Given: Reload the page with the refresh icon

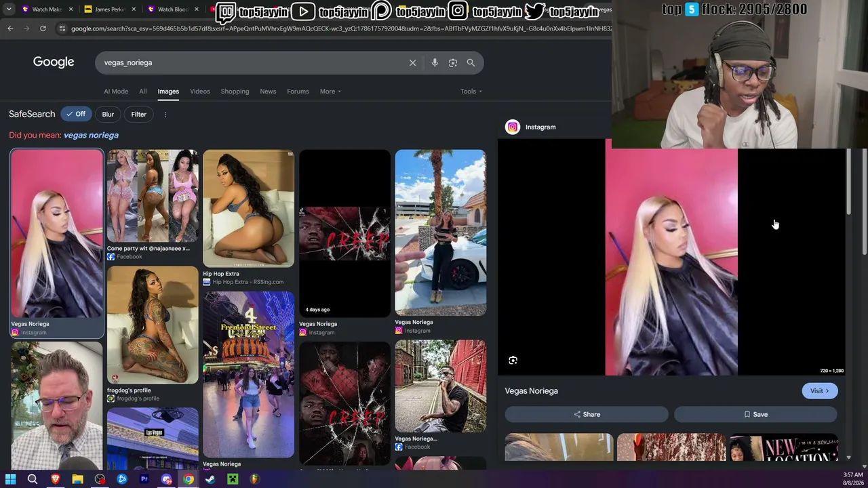Looking at the screenshot, I should tap(43, 28).
